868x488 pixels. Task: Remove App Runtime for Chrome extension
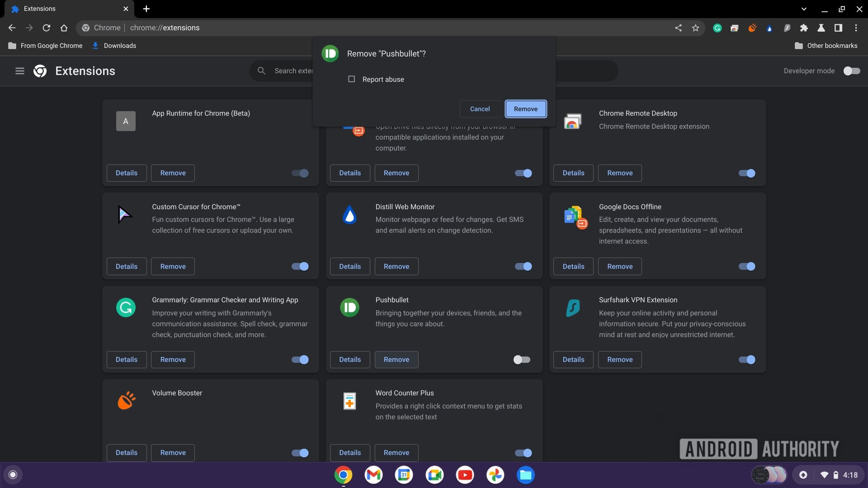pos(173,173)
